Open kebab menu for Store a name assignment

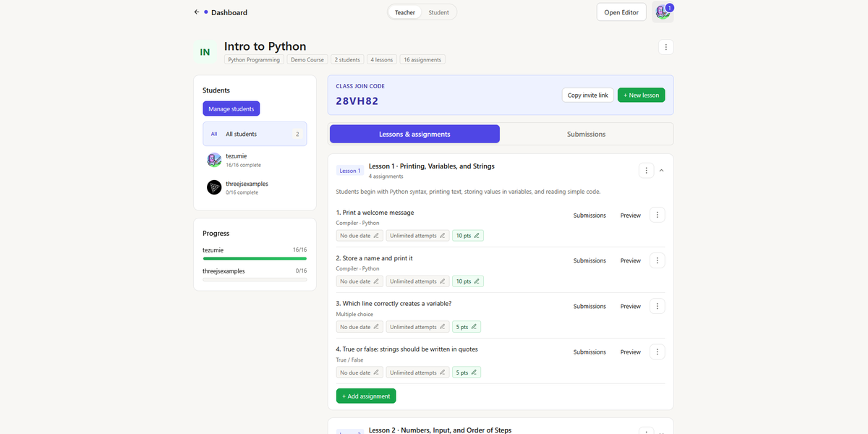tap(657, 260)
